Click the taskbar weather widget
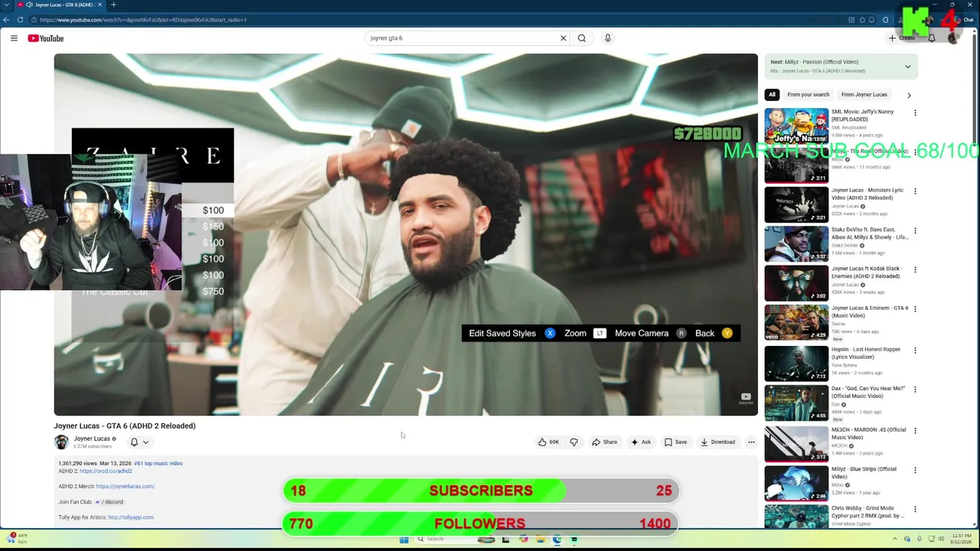 tap(18, 538)
